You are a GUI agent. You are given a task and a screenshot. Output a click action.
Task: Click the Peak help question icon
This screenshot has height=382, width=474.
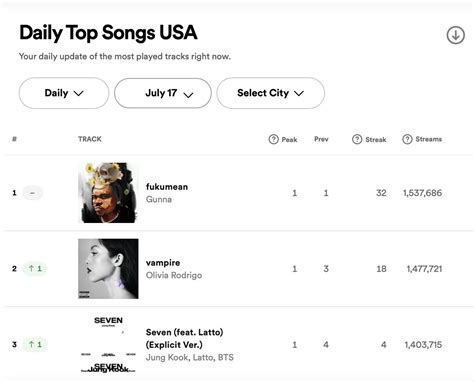pos(273,139)
